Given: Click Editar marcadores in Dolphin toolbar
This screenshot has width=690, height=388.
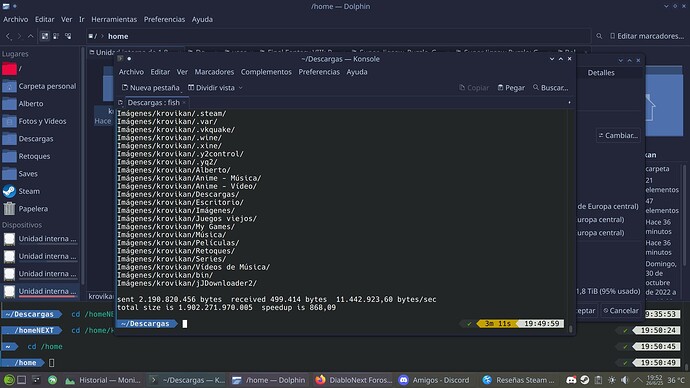Looking at the screenshot, I should point(646,36).
